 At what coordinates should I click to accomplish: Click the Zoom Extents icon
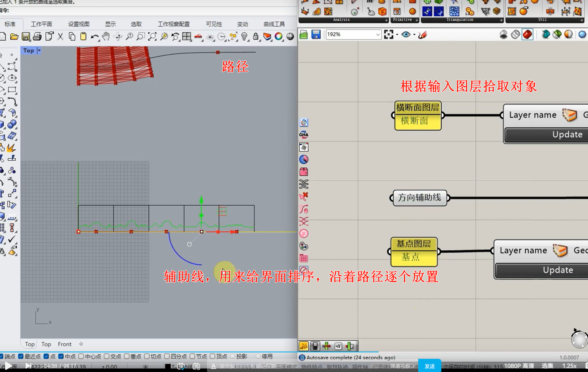click(x=152, y=36)
